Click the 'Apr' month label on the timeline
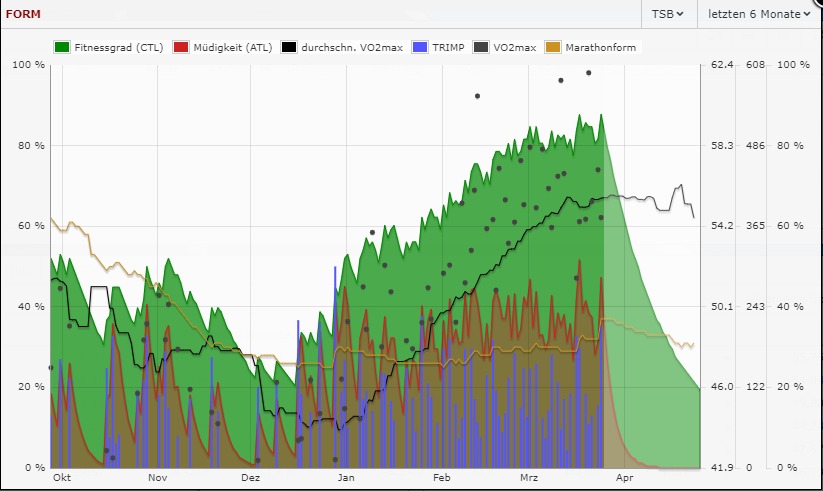 [x=624, y=478]
